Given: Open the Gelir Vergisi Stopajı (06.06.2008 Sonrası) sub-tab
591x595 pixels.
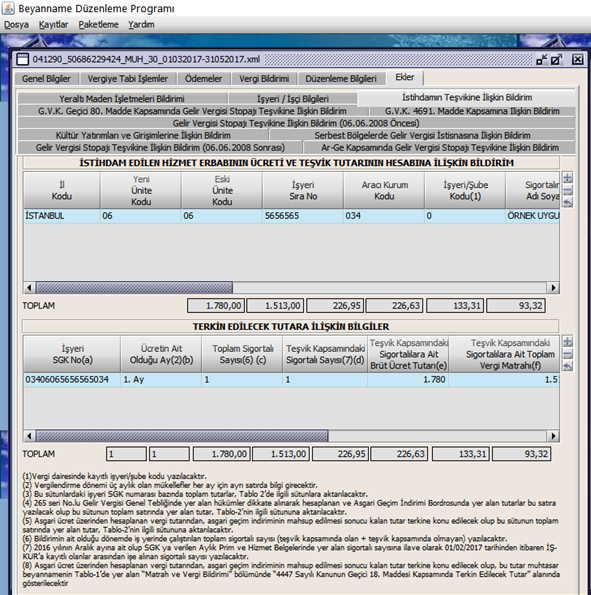Looking at the screenshot, I should coord(160,147).
